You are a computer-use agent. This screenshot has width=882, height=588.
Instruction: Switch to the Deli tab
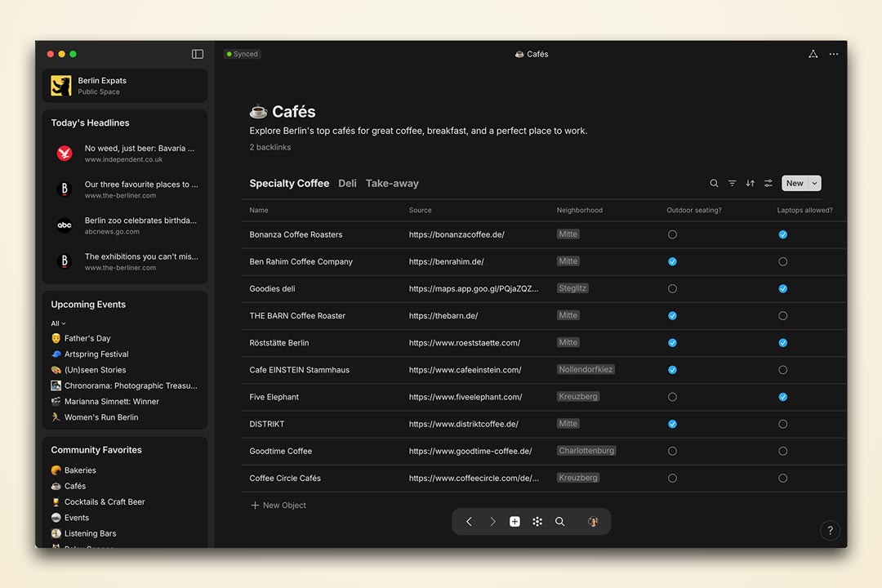pyautogui.click(x=347, y=184)
